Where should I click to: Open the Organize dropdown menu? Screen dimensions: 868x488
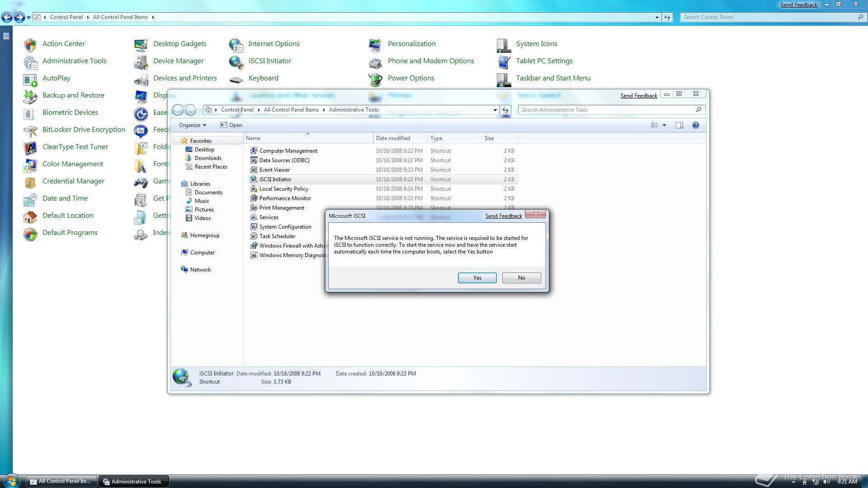tap(192, 125)
